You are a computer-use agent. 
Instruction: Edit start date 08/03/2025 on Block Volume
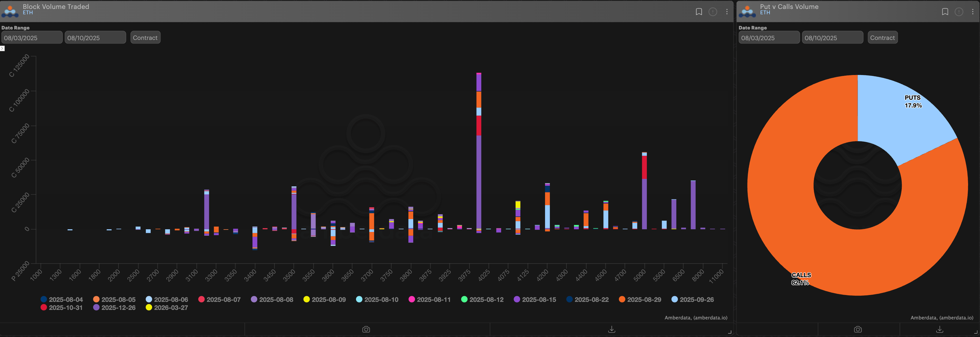pos(32,38)
